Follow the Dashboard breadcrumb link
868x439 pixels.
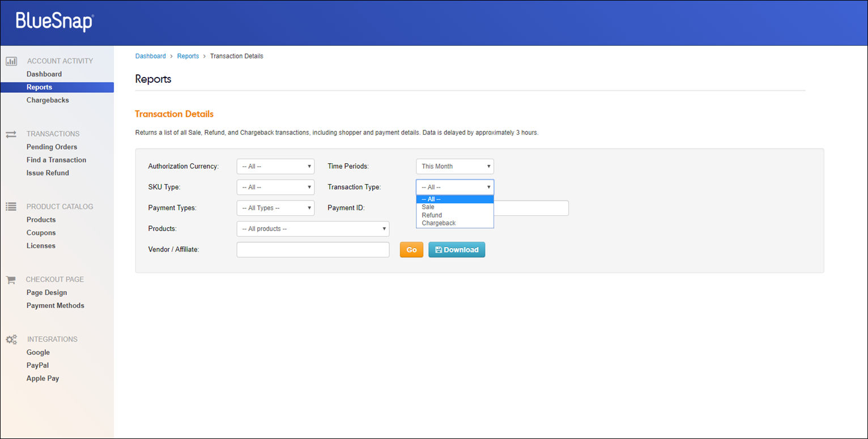pyautogui.click(x=151, y=56)
